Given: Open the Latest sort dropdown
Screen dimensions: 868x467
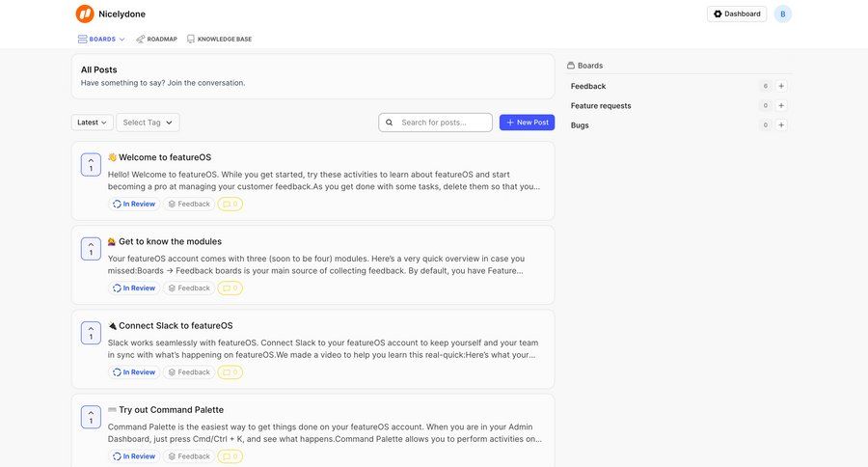Looking at the screenshot, I should pos(93,123).
